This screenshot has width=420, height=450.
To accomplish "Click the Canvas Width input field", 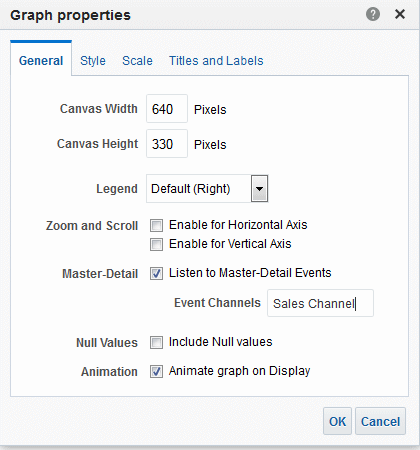I will pos(167,109).
